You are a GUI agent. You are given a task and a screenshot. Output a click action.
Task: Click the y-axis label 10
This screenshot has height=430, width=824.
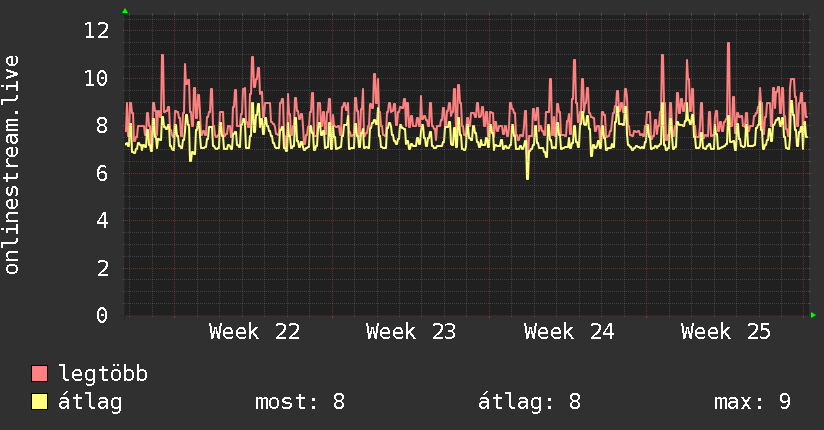click(x=97, y=78)
